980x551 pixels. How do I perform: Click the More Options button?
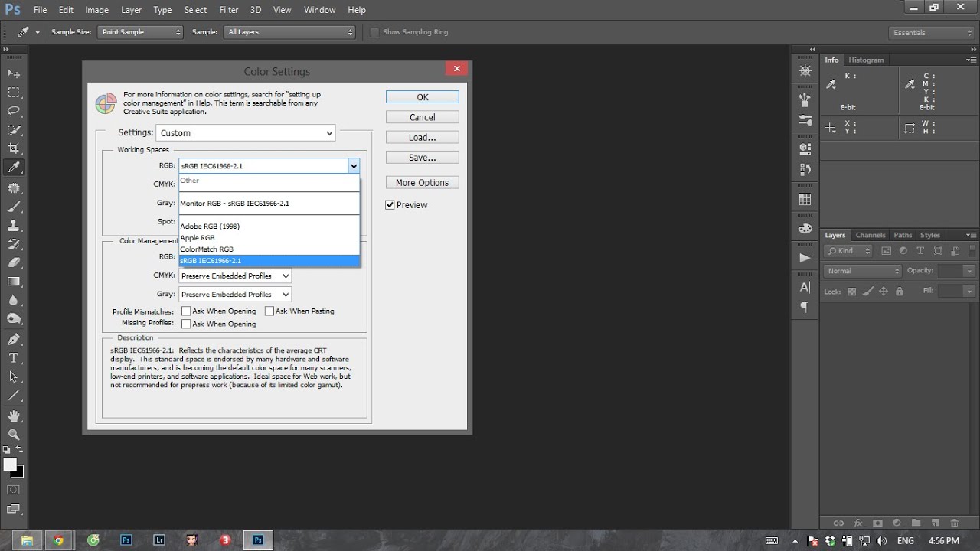point(423,182)
